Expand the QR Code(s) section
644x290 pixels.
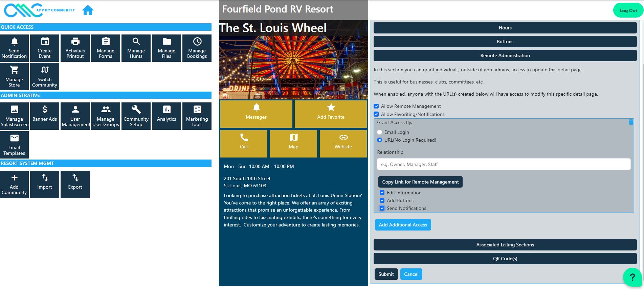click(x=505, y=259)
